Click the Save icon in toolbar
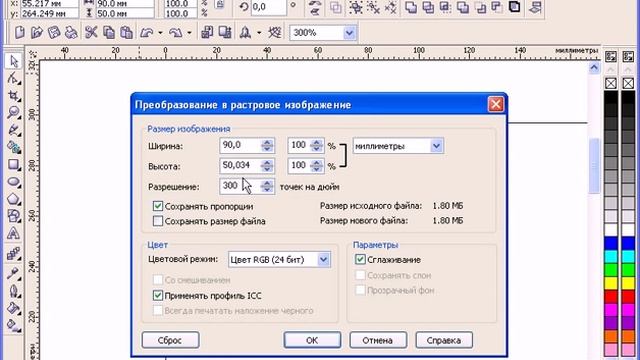This screenshot has width=640, height=360. pyautogui.click(x=54, y=33)
